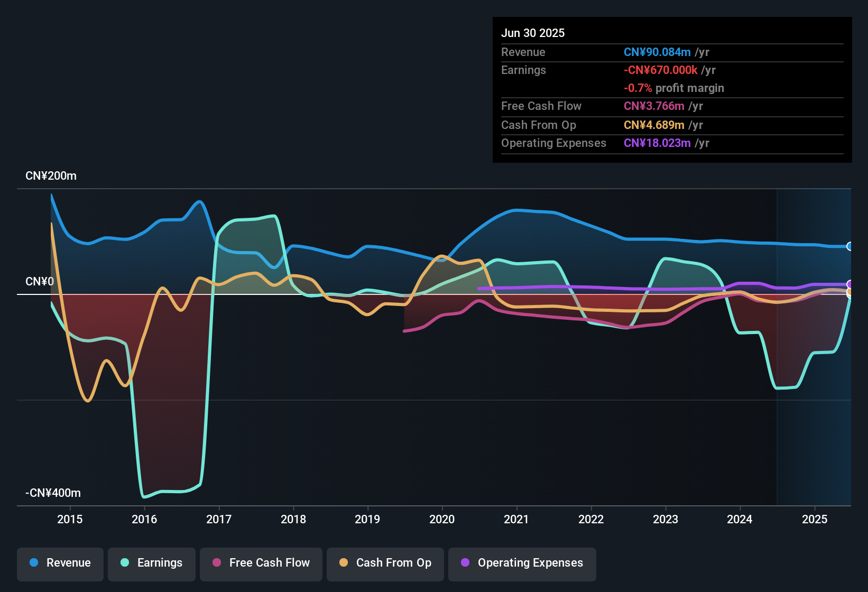
Task: Click the Jun 30 2025 tooltip header
Action: pyautogui.click(x=533, y=33)
